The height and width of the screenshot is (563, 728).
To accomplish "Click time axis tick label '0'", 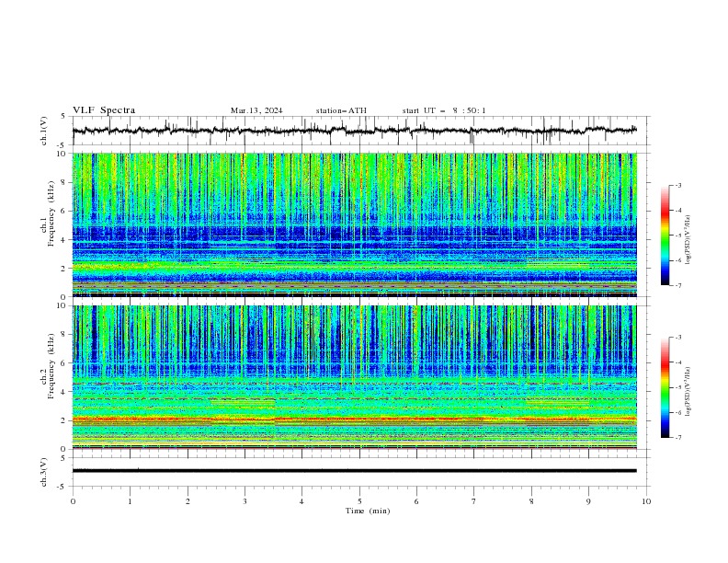I will (x=73, y=501).
